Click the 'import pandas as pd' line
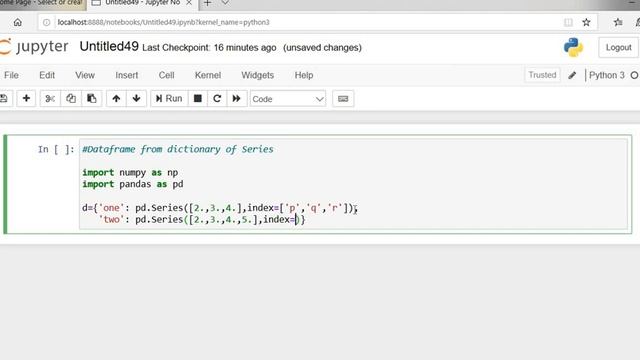The width and height of the screenshot is (640, 360). pyautogui.click(x=133, y=184)
